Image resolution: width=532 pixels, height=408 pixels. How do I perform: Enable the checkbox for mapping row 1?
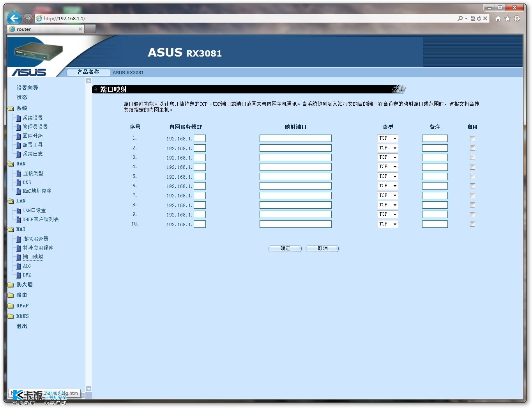472,138
